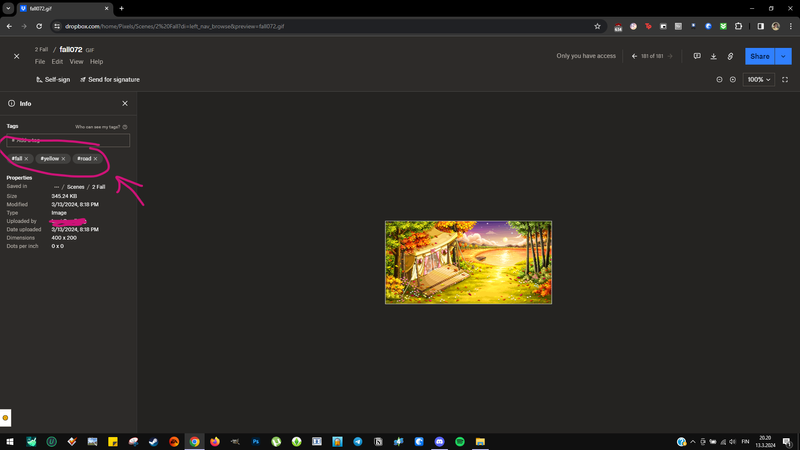
Task: Open the 100% zoom level dropdown
Action: (759, 80)
